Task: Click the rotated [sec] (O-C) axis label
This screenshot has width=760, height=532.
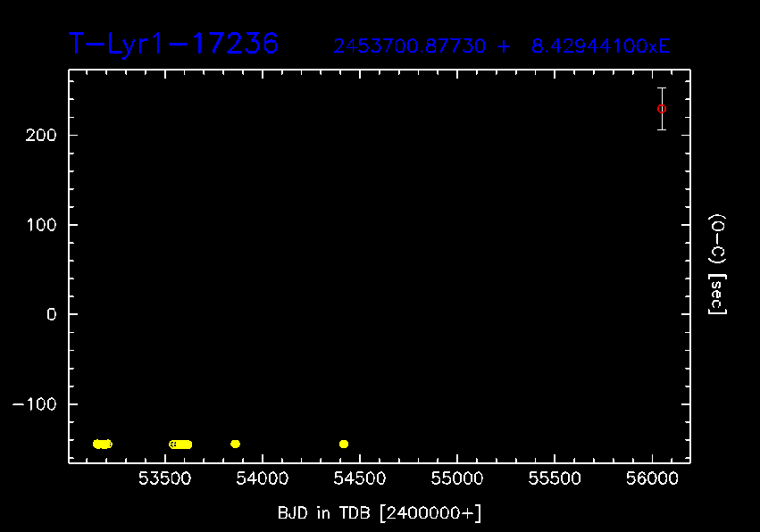Action: [717, 264]
